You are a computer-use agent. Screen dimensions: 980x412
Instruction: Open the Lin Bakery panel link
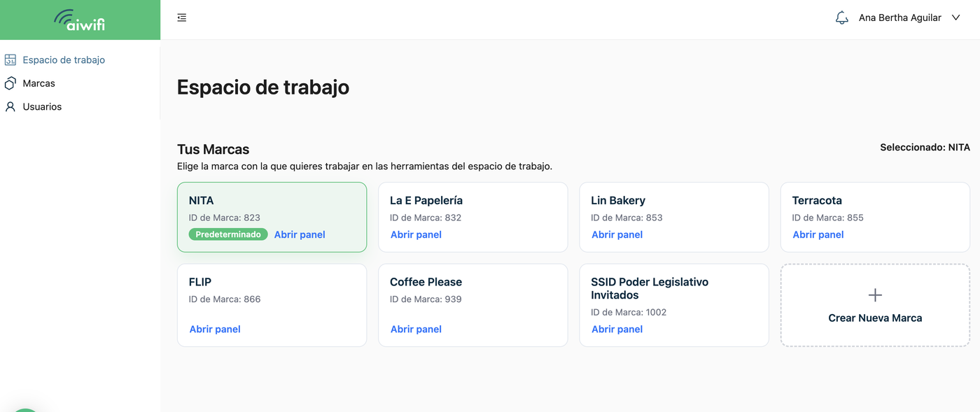click(617, 235)
